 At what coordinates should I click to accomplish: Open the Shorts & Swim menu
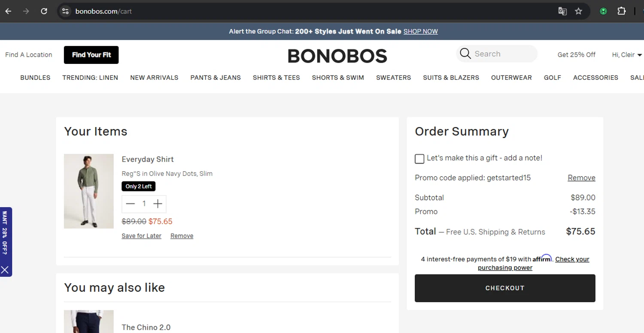click(338, 78)
